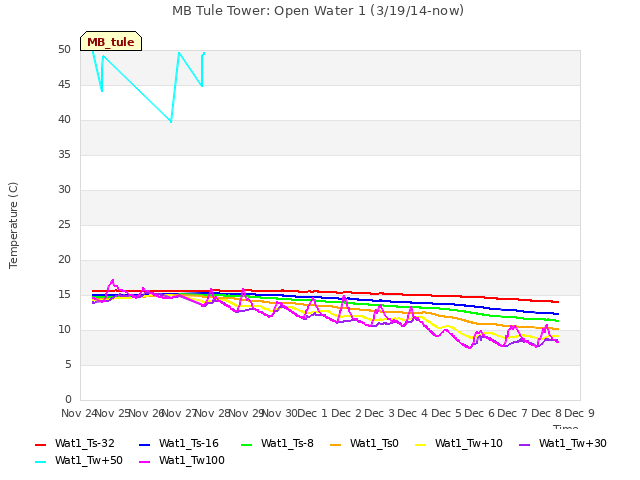Click the cyan Wat1_Tw+50 legend swatch

click(x=40, y=462)
